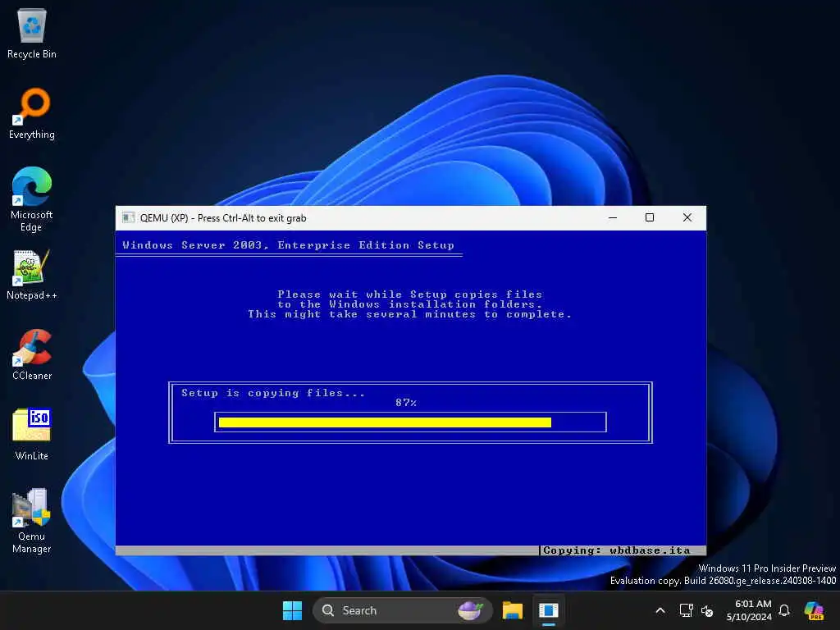The width and height of the screenshot is (840, 630).
Task: Click the yellow setup progress bar
Action: pyautogui.click(x=385, y=422)
